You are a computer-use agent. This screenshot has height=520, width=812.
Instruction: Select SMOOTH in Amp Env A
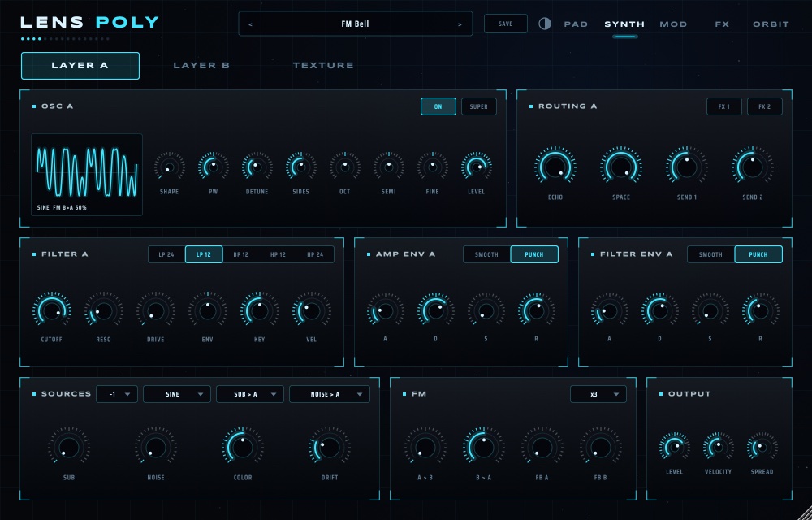click(486, 254)
